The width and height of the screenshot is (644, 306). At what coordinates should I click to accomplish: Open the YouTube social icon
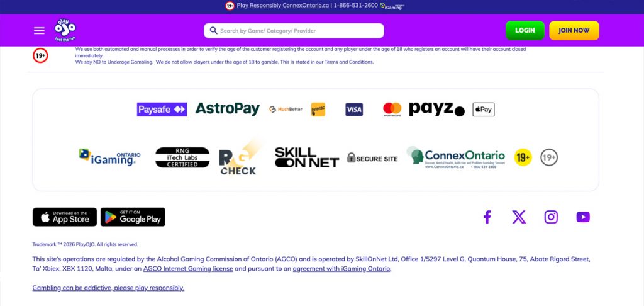pos(583,217)
